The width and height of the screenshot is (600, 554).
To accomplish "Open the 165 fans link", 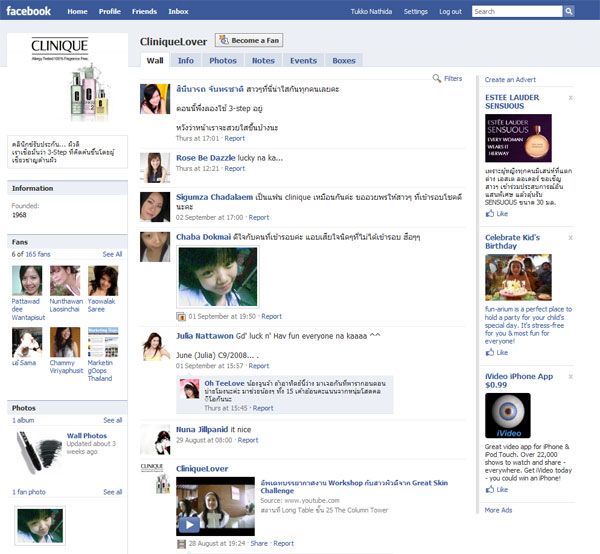I will click(38, 254).
